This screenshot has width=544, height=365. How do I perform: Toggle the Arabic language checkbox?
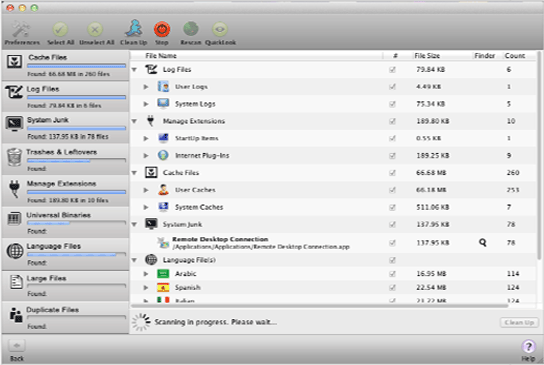392,274
